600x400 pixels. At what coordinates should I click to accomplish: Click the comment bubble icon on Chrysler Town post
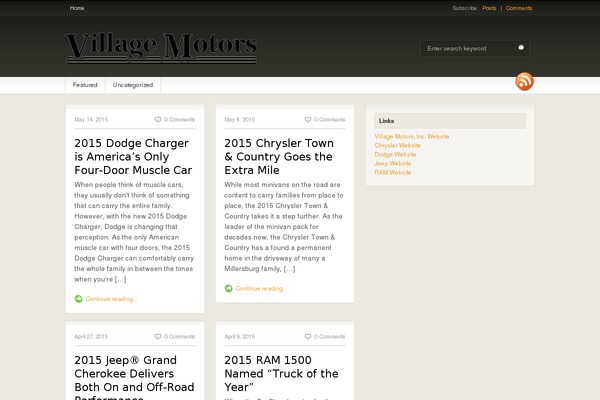308,119
